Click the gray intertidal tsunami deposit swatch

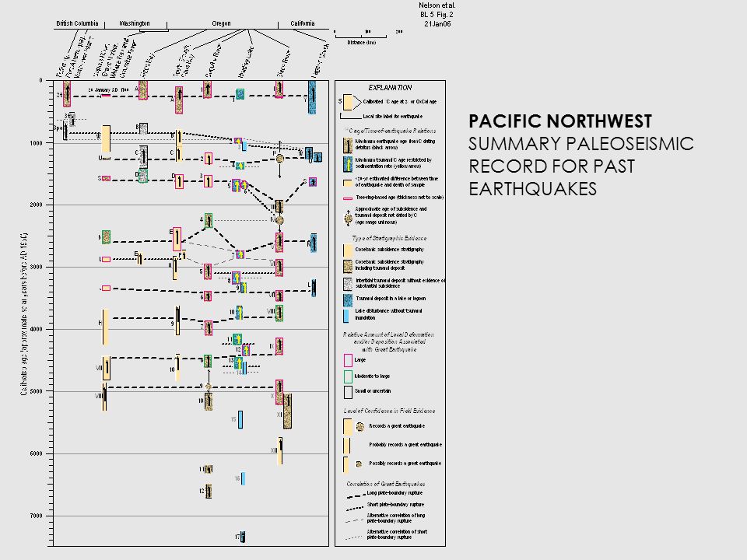pos(348,284)
